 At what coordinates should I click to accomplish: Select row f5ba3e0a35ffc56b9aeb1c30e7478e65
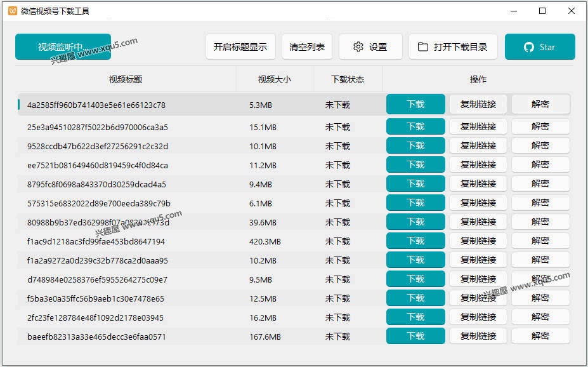point(294,298)
